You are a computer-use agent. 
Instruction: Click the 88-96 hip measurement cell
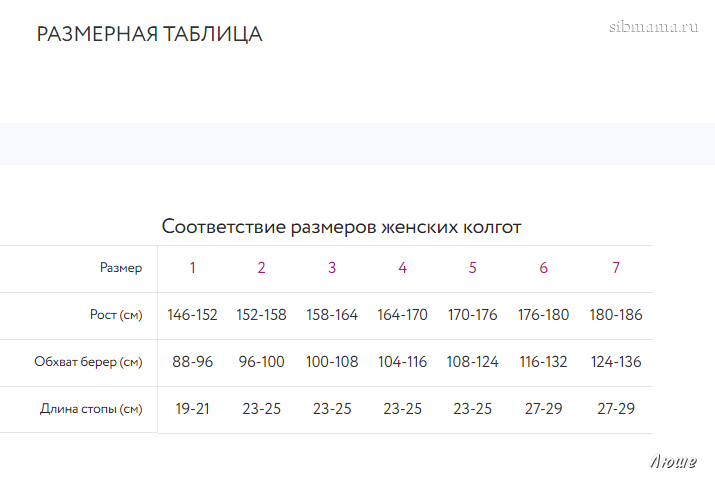pos(192,362)
